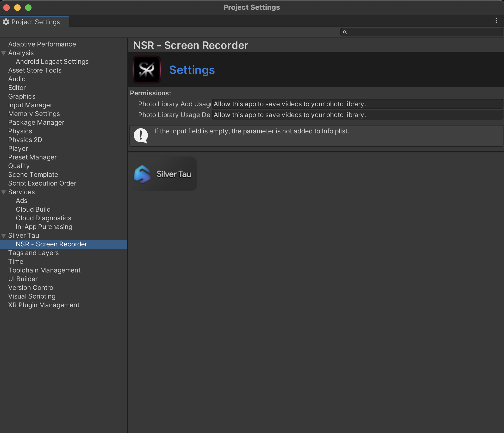Open Ads service settings

21,201
